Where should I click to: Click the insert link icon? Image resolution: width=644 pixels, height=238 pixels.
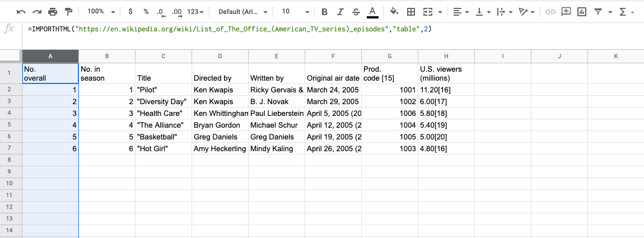(550, 11)
